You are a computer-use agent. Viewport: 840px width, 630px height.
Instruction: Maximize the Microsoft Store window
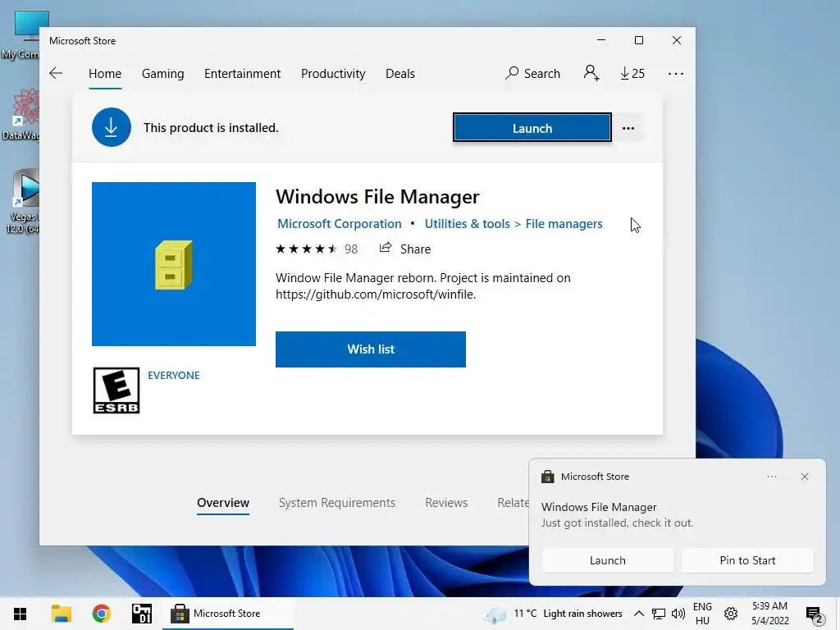(638, 40)
